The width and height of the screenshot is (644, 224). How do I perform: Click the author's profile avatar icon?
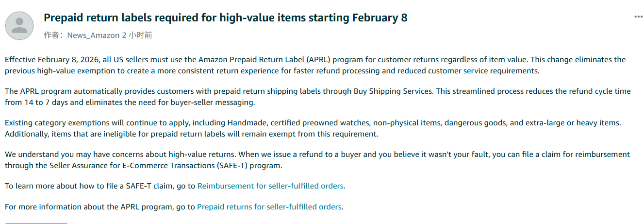click(x=19, y=26)
